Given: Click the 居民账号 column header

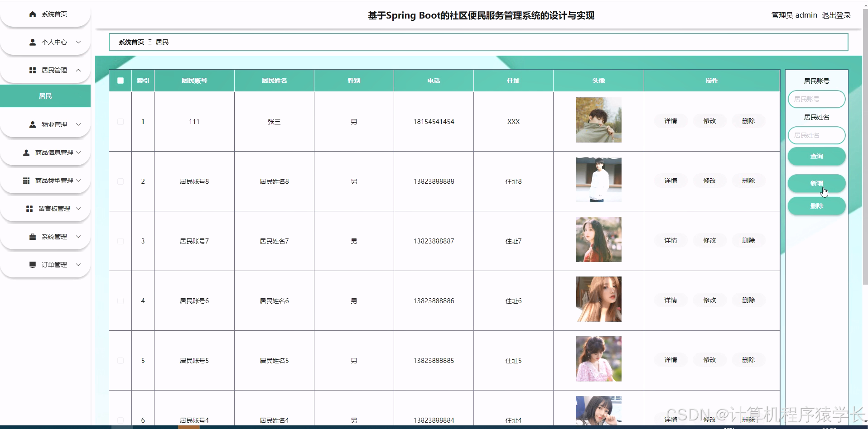Looking at the screenshot, I should tap(194, 81).
